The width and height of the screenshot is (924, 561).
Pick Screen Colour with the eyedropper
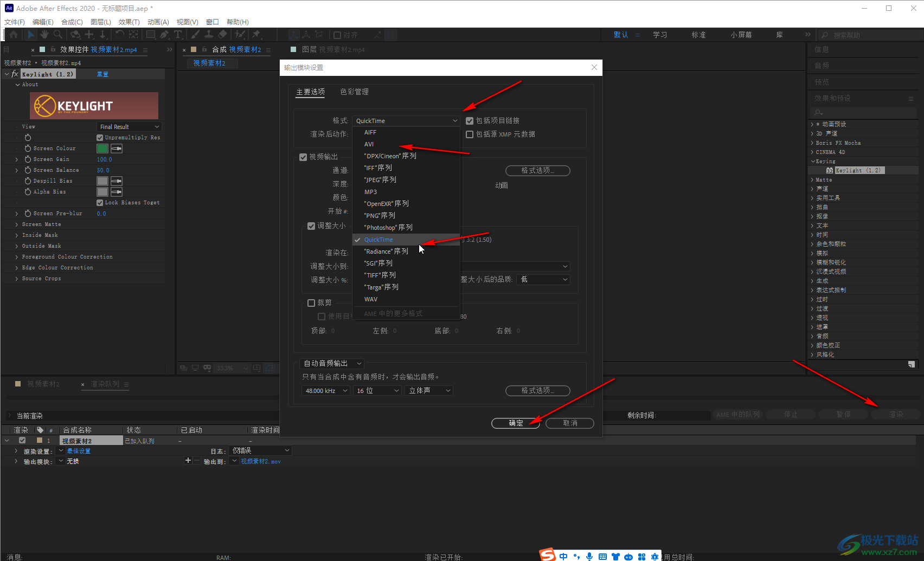(x=117, y=149)
